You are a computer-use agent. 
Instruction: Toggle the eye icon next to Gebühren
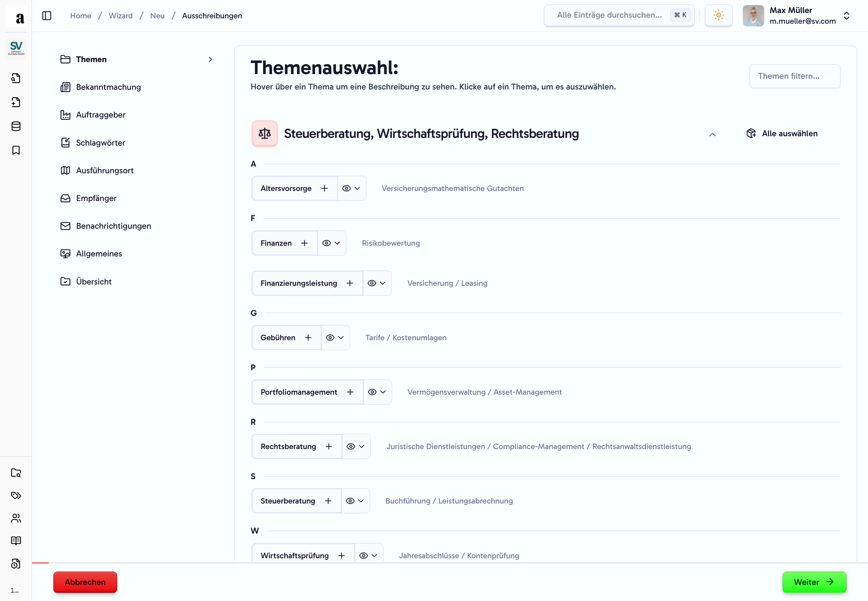click(x=331, y=338)
